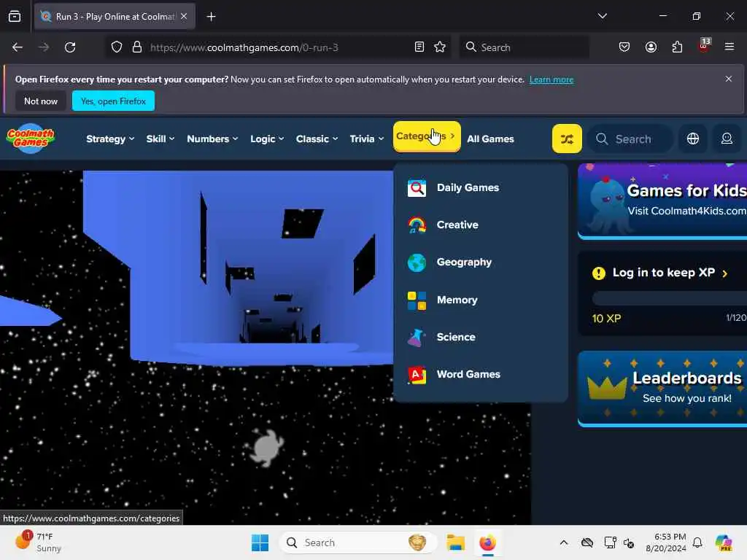Click Not now button
The image size is (747, 560).
41,101
